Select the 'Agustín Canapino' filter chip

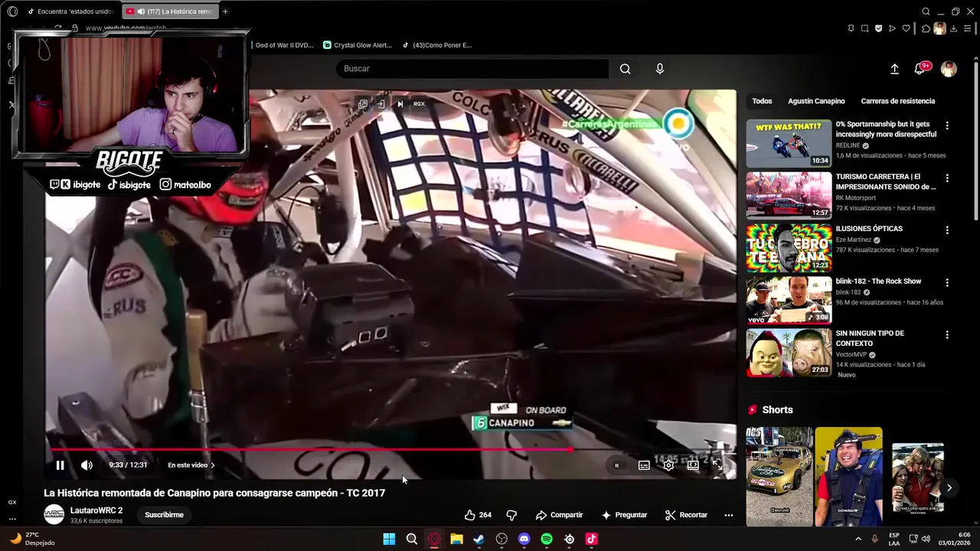click(x=816, y=101)
